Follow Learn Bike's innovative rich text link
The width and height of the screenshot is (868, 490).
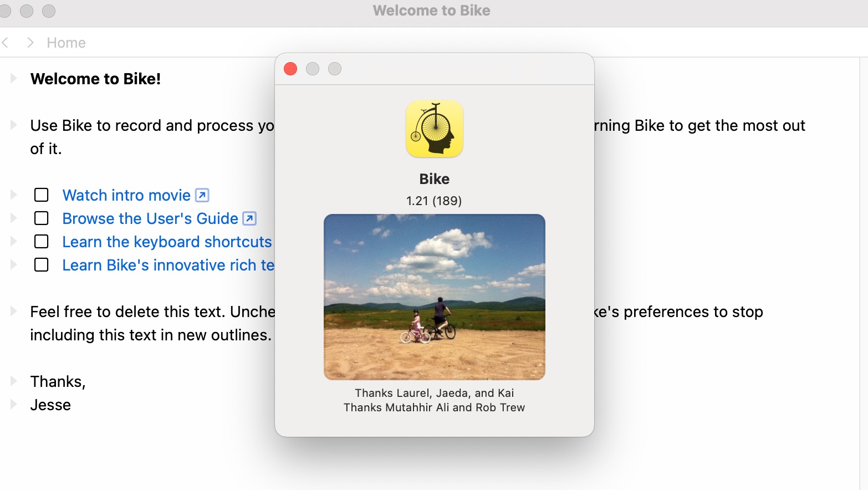[x=169, y=265]
